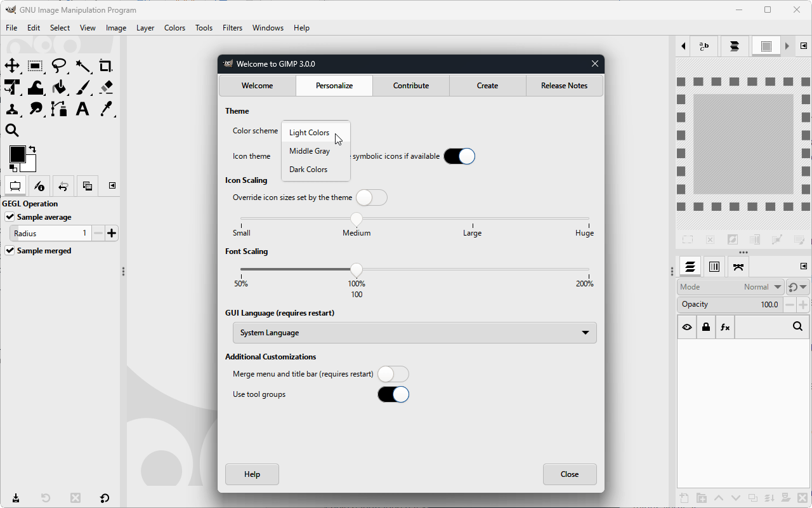
Task: Switch to the Welcome tab
Action: (258, 86)
